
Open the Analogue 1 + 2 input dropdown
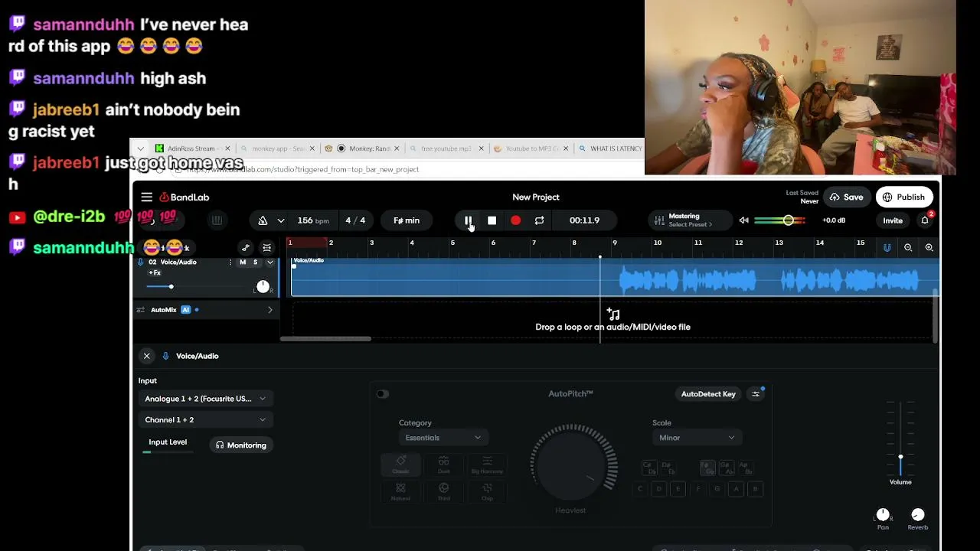(x=205, y=399)
